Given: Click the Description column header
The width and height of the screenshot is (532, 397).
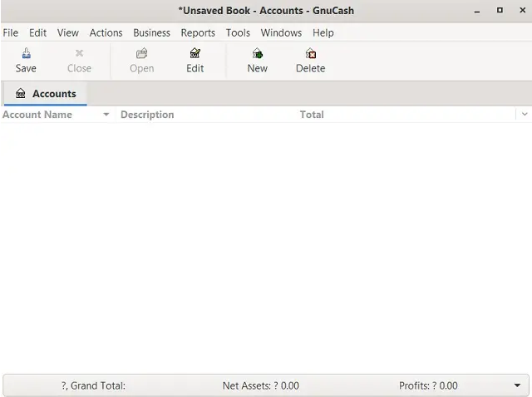Looking at the screenshot, I should 147,115.
